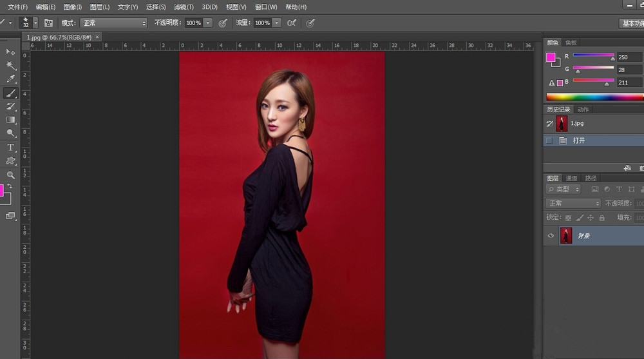This screenshot has height=359, width=644.
Task: Toggle lock transparent pixels in Layers panel
Action: coord(569,218)
